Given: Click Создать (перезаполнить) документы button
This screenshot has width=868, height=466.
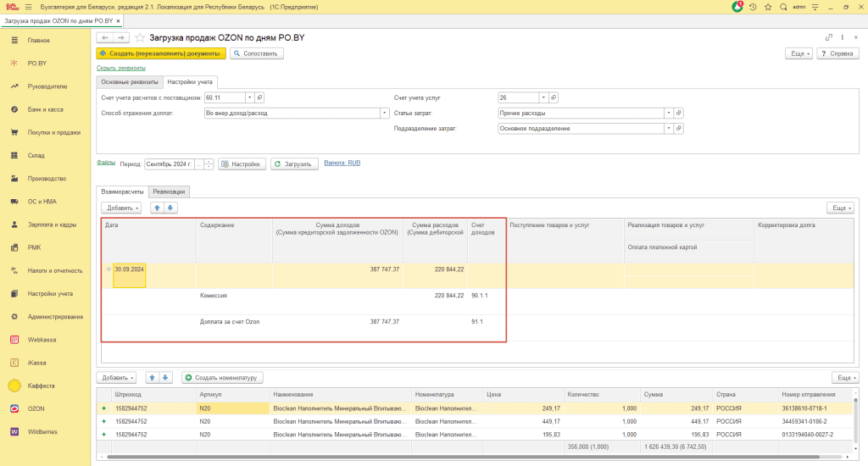Looking at the screenshot, I should (x=161, y=53).
